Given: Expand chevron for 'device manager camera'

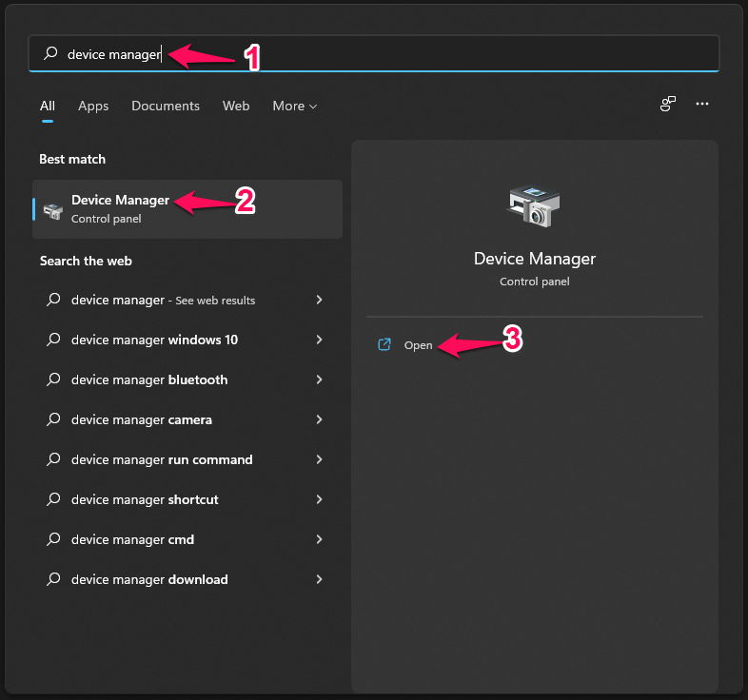Looking at the screenshot, I should tap(319, 419).
